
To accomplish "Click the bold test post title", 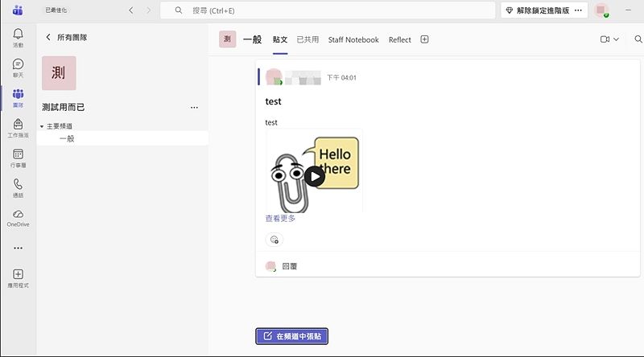I will point(273,102).
